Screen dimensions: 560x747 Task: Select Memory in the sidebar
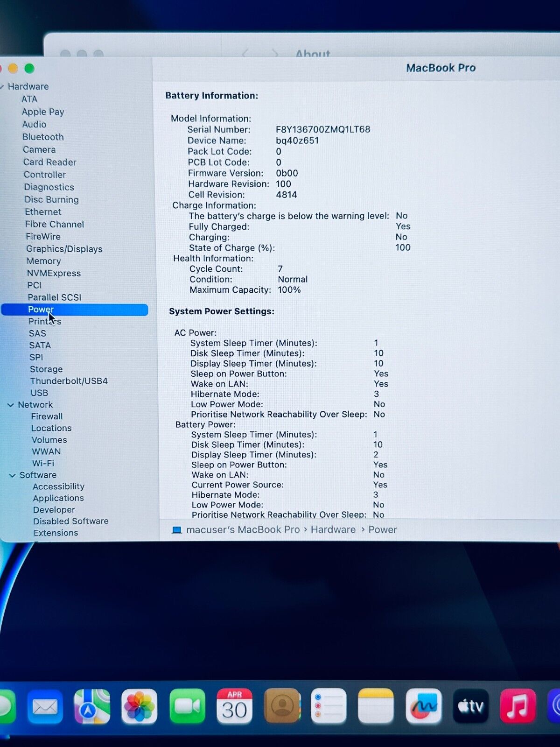tap(44, 261)
